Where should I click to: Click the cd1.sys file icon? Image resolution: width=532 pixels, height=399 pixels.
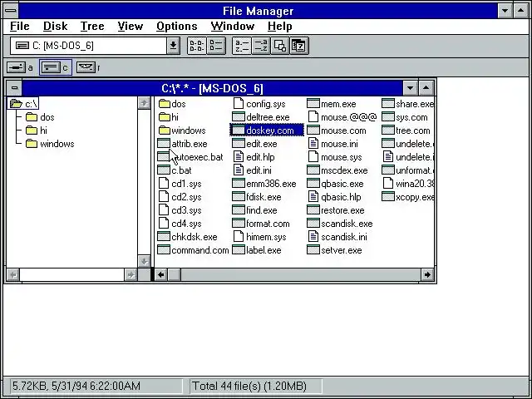(164, 184)
